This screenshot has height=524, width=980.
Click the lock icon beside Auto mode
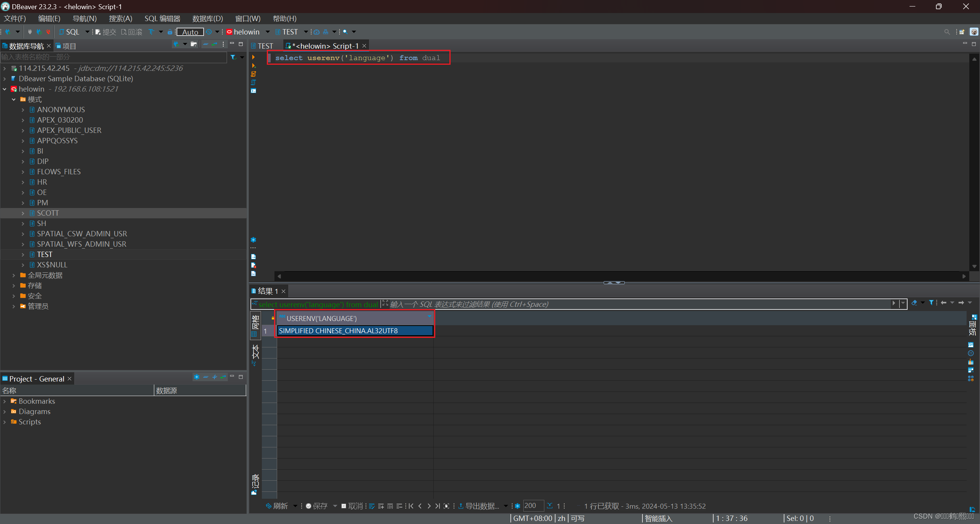click(x=170, y=32)
